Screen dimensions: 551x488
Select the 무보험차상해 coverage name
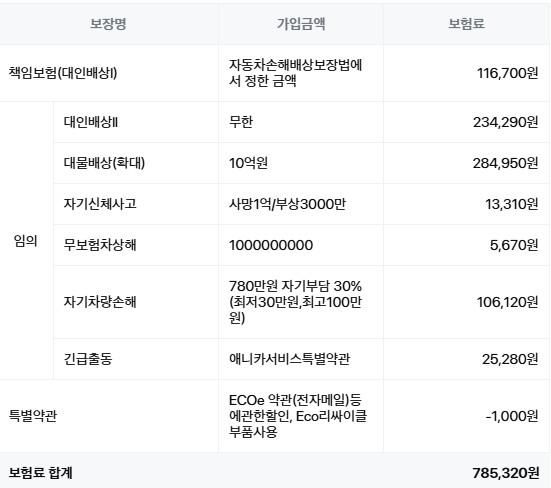pos(100,245)
